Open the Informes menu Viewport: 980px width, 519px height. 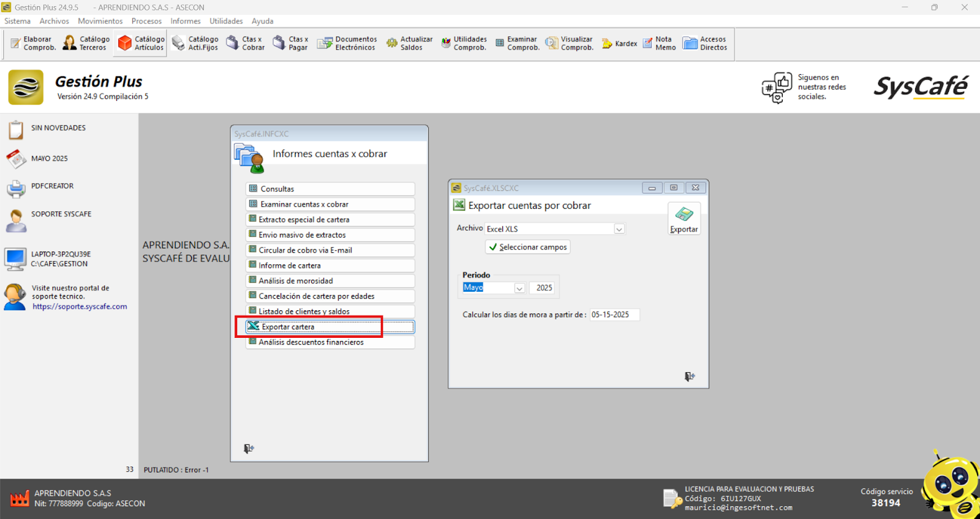click(x=185, y=21)
